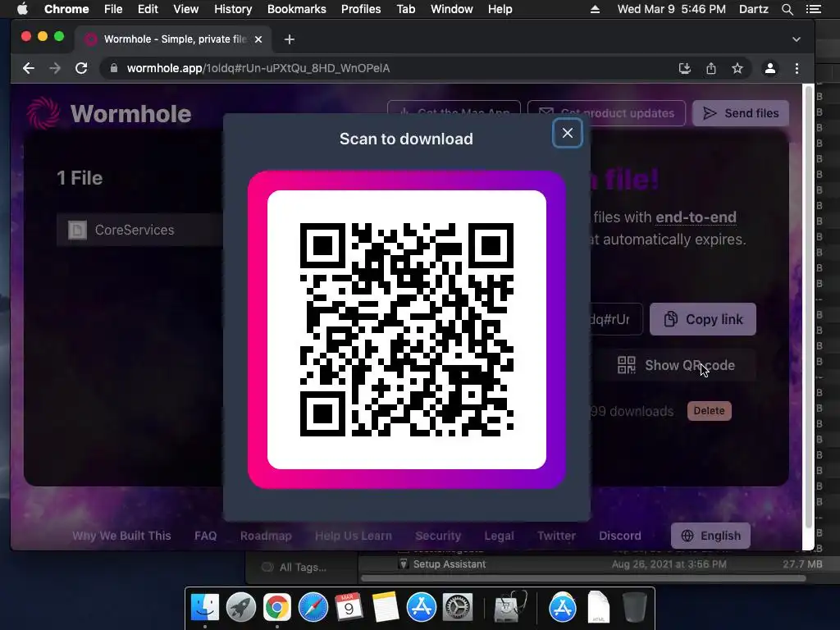Image resolution: width=840 pixels, height=630 pixels.
Task: Click the lock site info icon
Action: tap(113, 68)
